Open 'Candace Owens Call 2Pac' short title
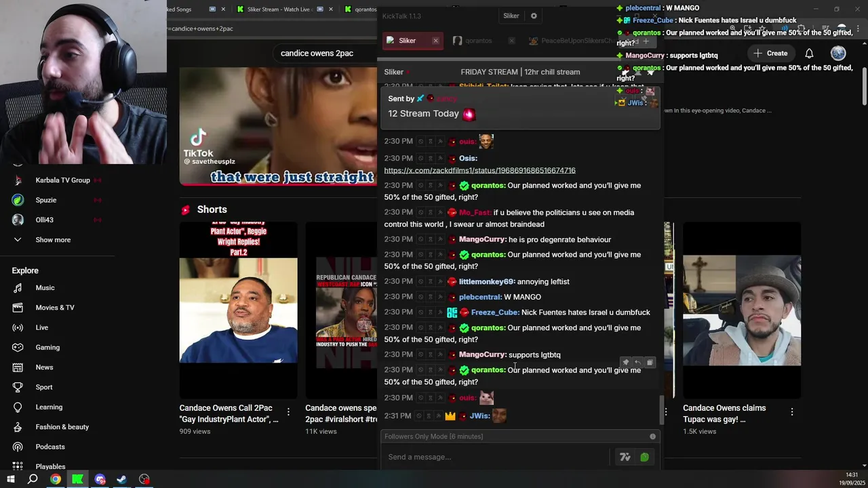The image size is (868, 488). [x=229, y=413]
